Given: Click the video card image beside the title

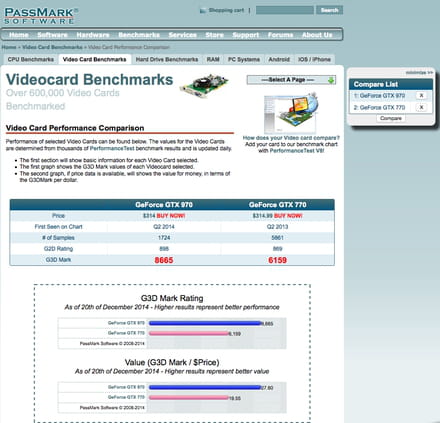Looking at the screenshot, I should click(x=204, y=85).
